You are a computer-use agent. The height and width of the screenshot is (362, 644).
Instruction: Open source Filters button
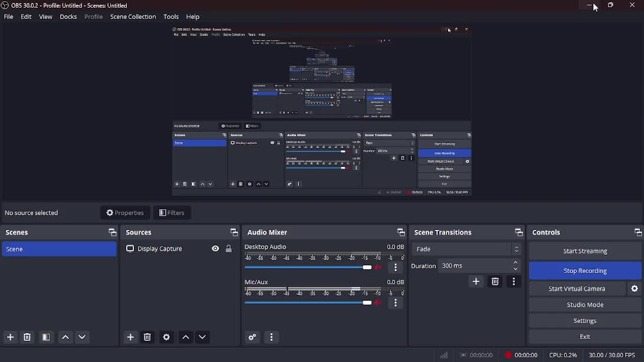(x=172, y=213)
